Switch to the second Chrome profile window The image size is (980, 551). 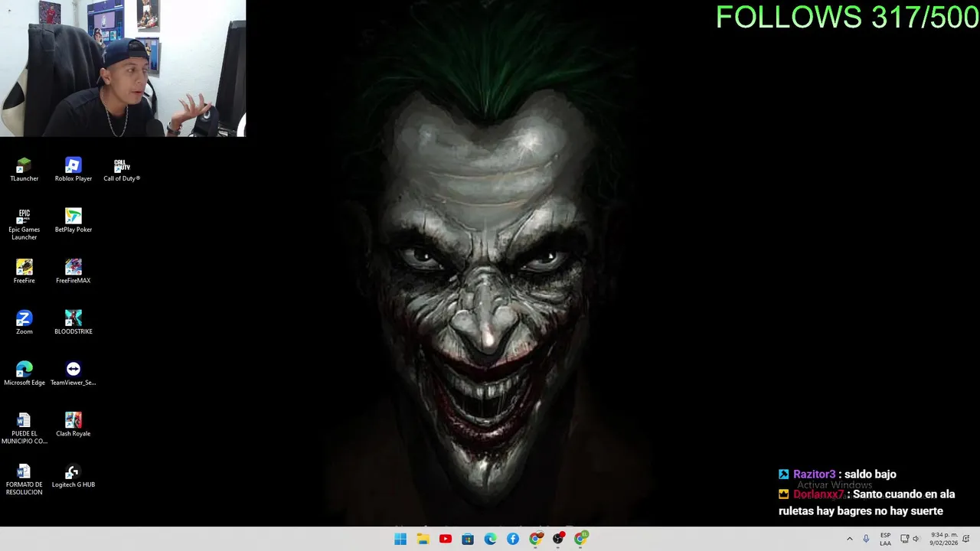tap(580, 539)
